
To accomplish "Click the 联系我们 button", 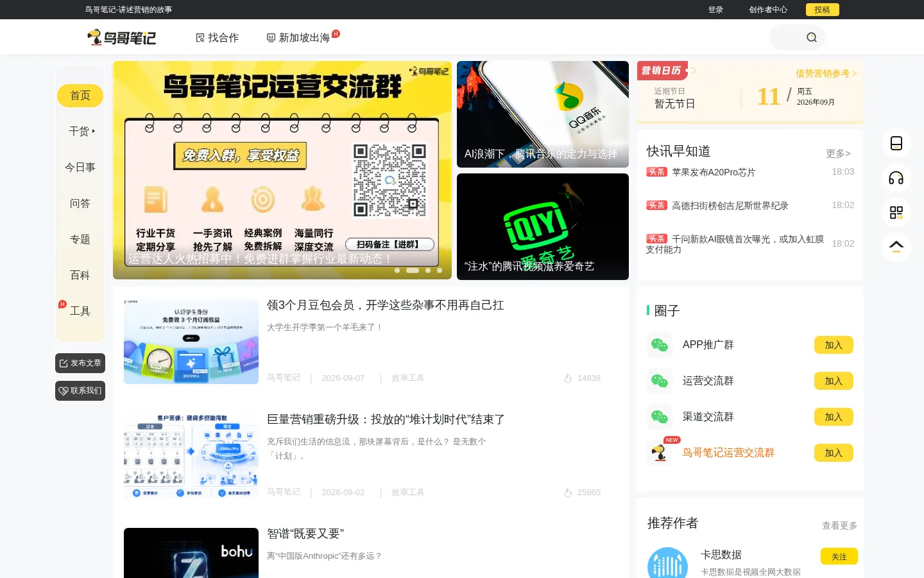I will 80,391.
